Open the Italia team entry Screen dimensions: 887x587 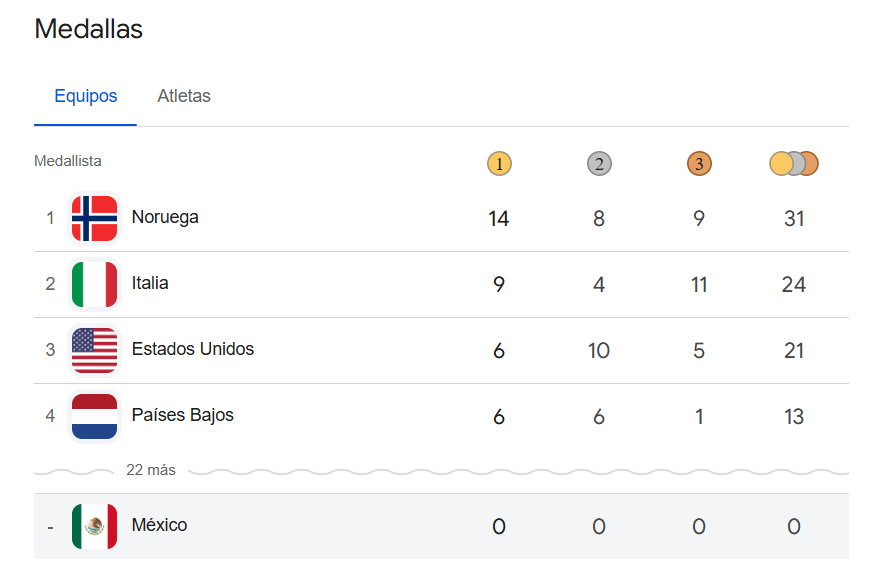[x=150, y=283]
